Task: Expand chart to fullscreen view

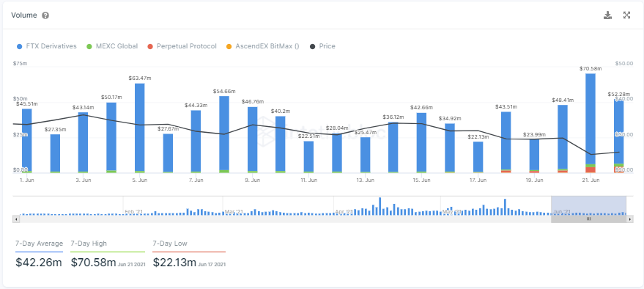Action: [626, 15]
